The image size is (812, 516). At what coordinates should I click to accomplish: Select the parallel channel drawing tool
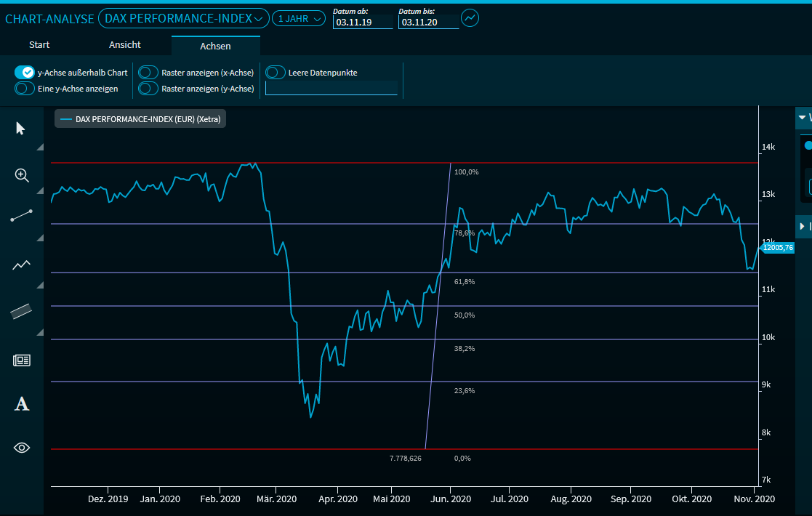(x=22, y=311)
